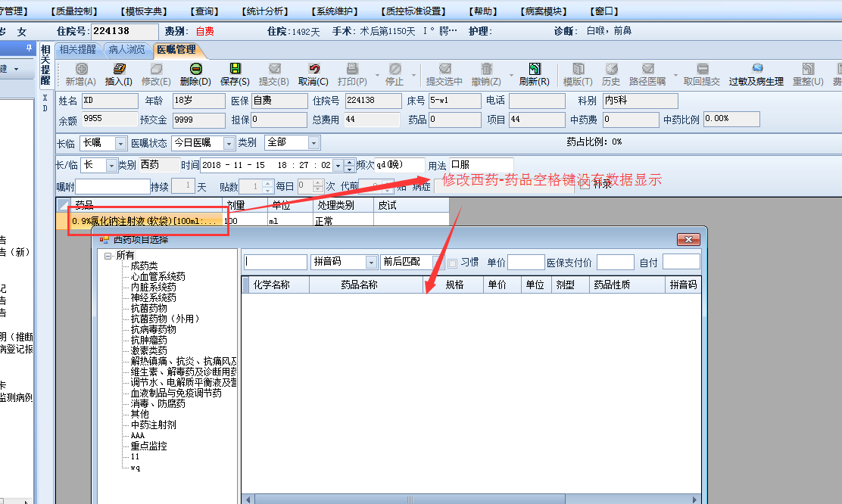Open the 质量控制 menu
Screen dimensions: 842x504
click(74, 11)
